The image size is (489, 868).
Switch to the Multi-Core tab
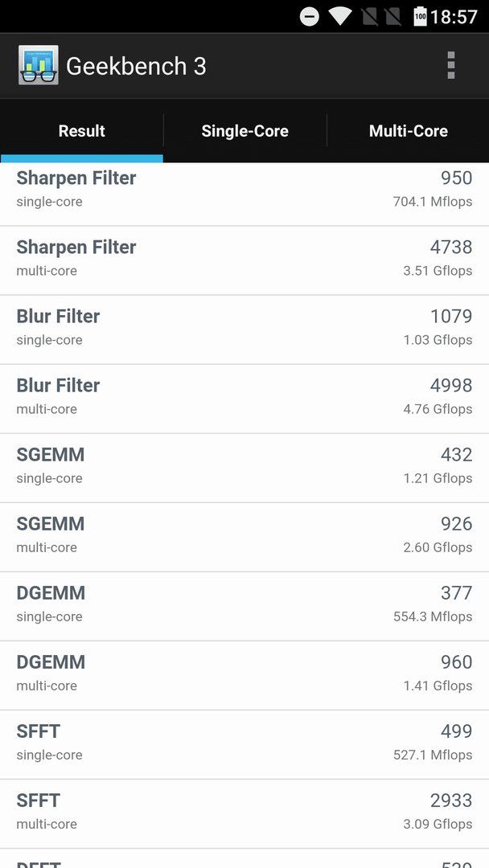pos(408,131)
